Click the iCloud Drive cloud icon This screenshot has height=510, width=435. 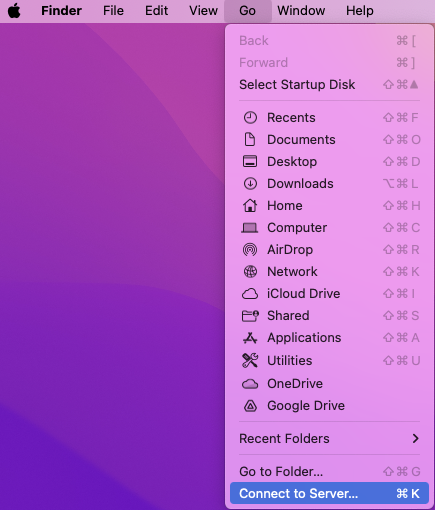[x=250, y=294]
